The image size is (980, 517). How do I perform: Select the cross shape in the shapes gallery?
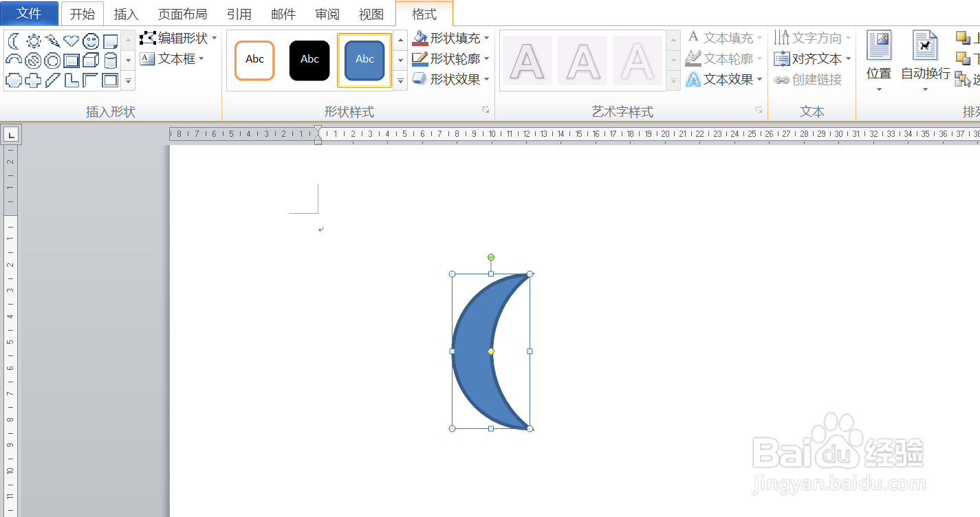[x=33, y=80]
